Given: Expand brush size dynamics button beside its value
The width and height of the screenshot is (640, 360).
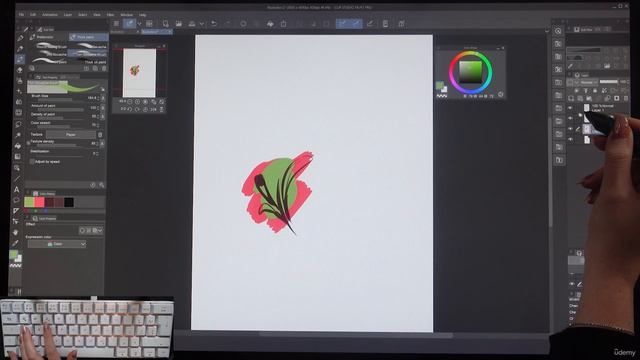Looking at the screenshot, I should (102, 98).
